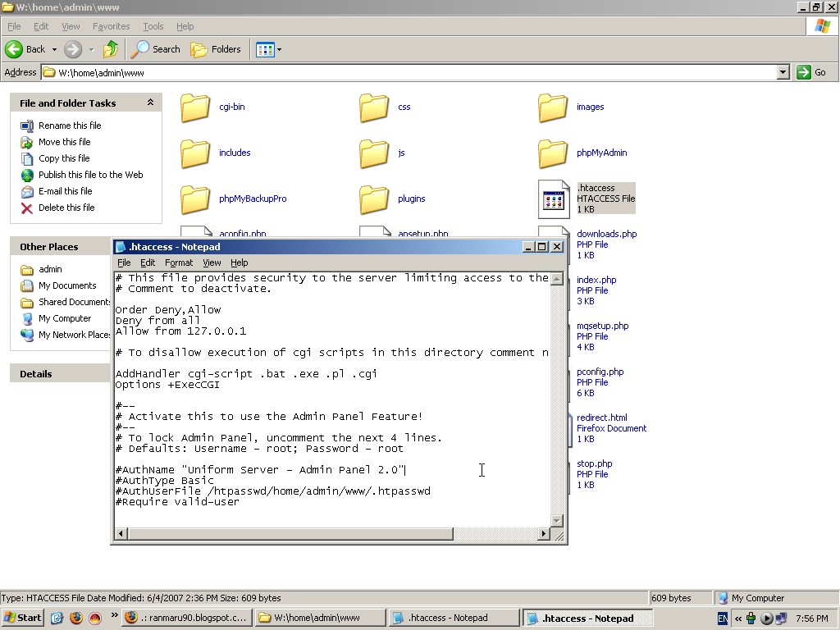Open the Notepad Format menu
The image size is (840, 630).
(x=179, y=262)
